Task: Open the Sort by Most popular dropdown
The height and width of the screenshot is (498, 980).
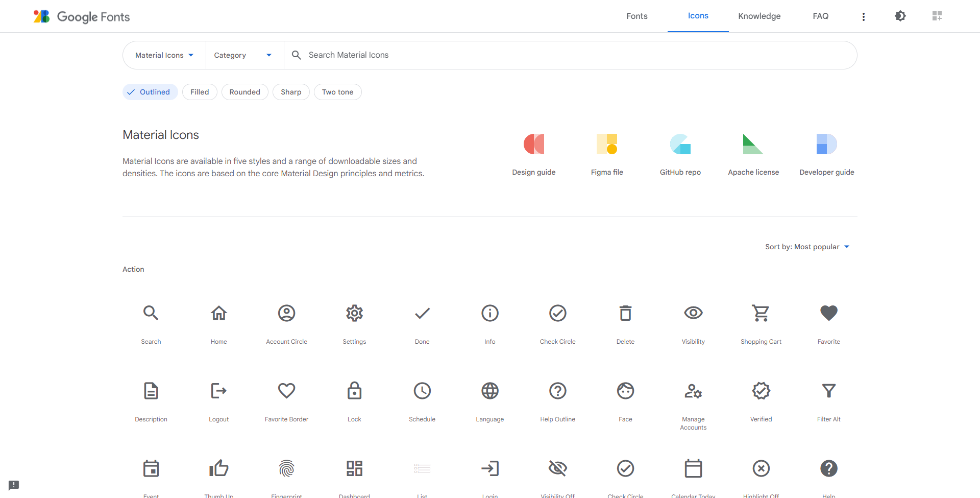Action: click(807, 247)
